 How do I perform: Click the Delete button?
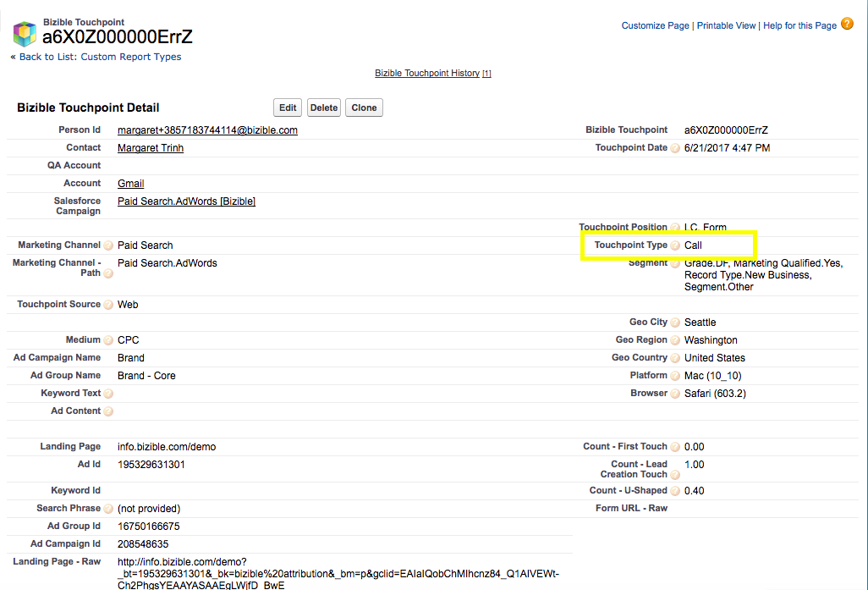(324, 108)
